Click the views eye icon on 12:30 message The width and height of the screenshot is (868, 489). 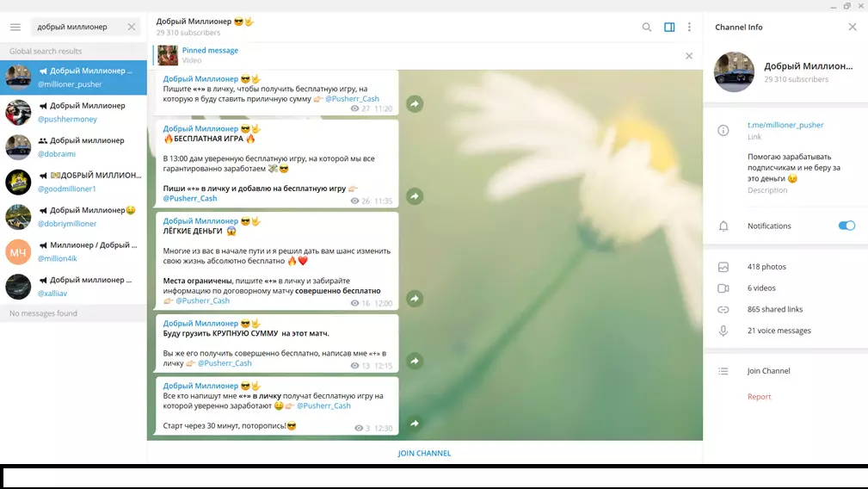tap(359, 428)
